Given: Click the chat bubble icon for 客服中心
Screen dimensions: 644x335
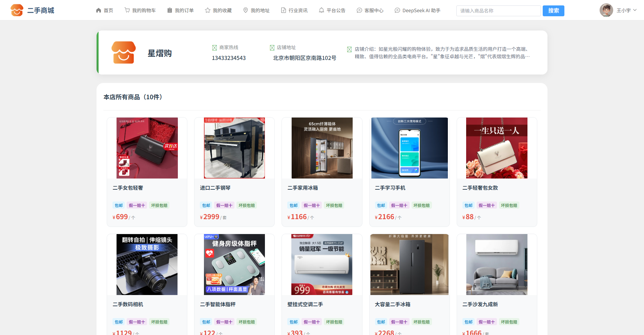Looking at the screenshot, I should [x=359, y=11].
